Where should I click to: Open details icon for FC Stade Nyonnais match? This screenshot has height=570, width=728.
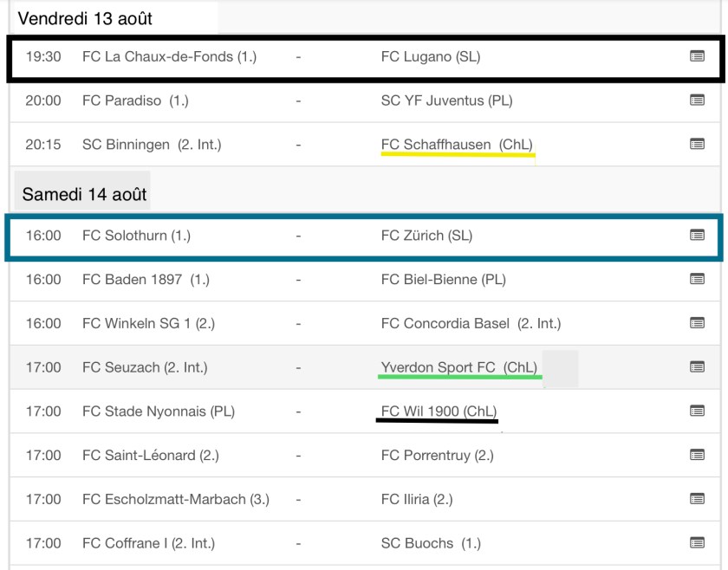(x=697, y=411)
